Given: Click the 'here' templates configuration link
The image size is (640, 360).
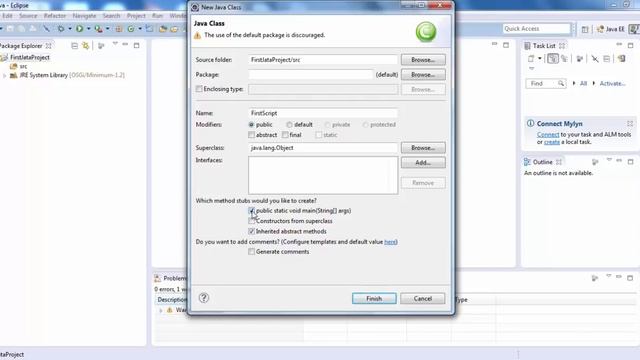Looking at the screenshot, I should tap(390, 242).
